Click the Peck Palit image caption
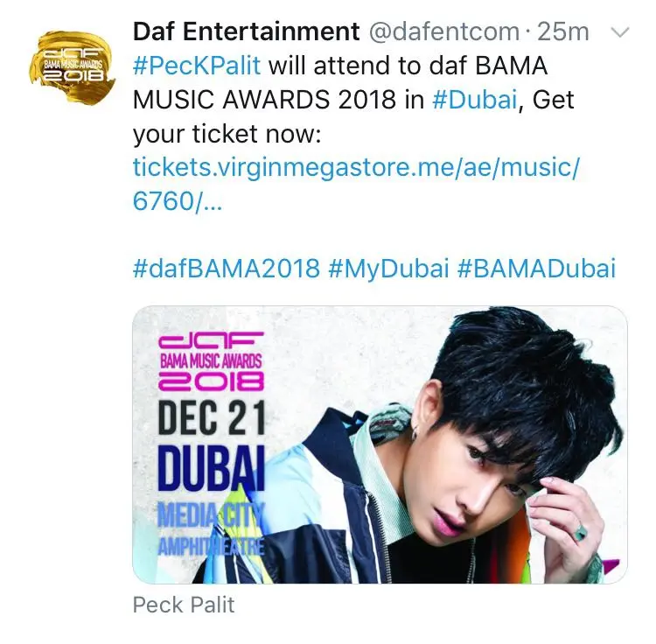Image resolution: width=656 pixels, height=644 pixels. click(x=184, y=605)
